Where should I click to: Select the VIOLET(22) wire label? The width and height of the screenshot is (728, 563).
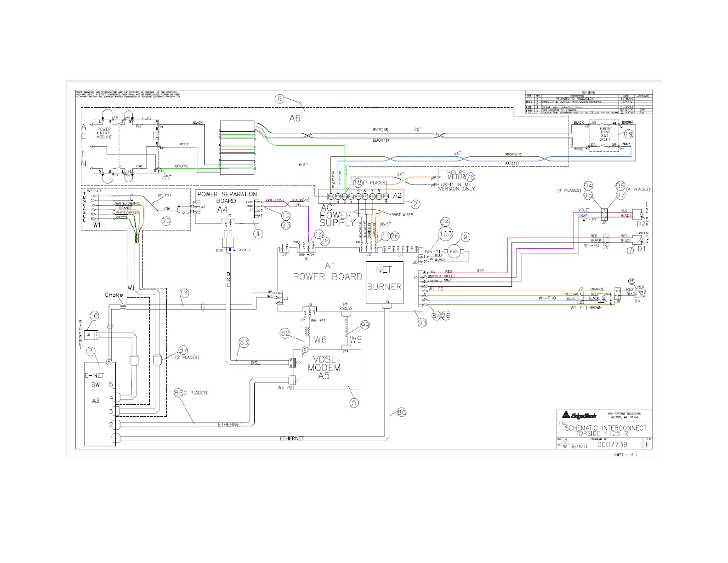274,200
